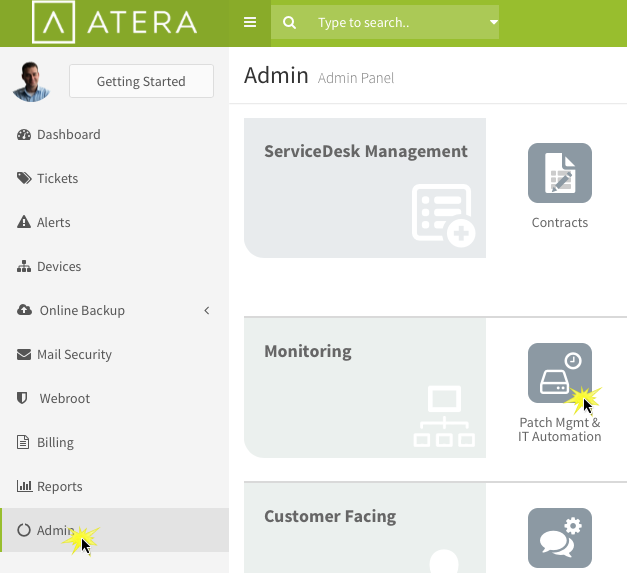The image size is (627, 573).
Task: Click the Dashboard gauge icon
Action: pyautogui.click(x=24, y=135)
